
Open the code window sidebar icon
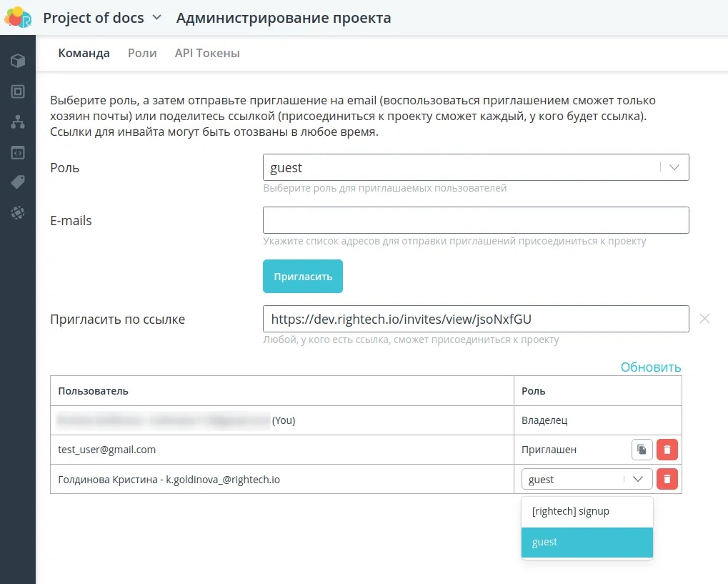tap(18, 152)
